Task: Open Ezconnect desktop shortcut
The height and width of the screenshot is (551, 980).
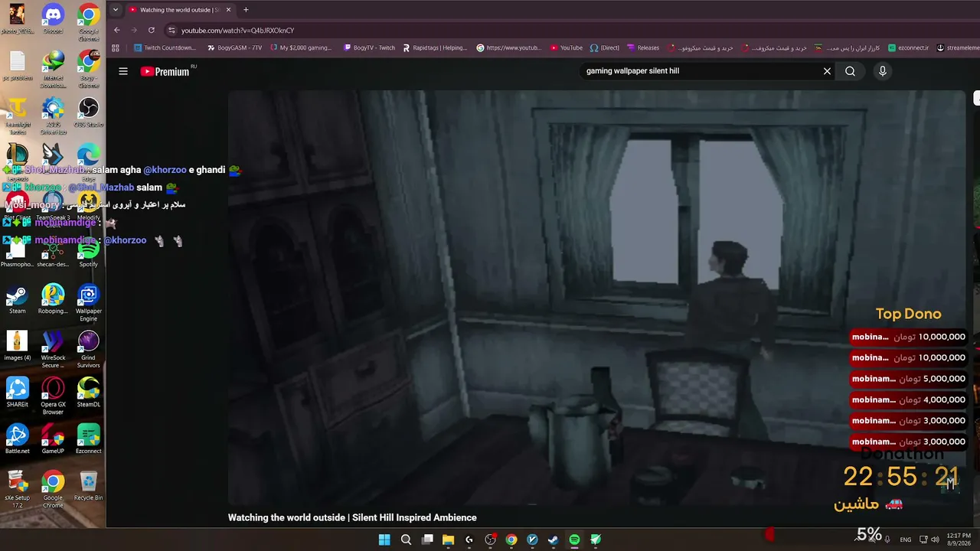Action: 89,439
